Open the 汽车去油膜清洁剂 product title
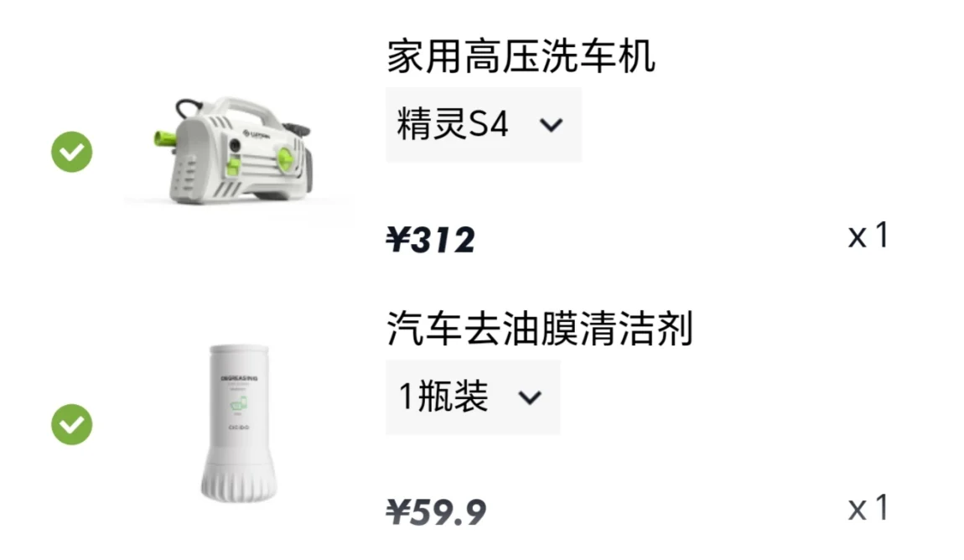 (x=540, y=329)
